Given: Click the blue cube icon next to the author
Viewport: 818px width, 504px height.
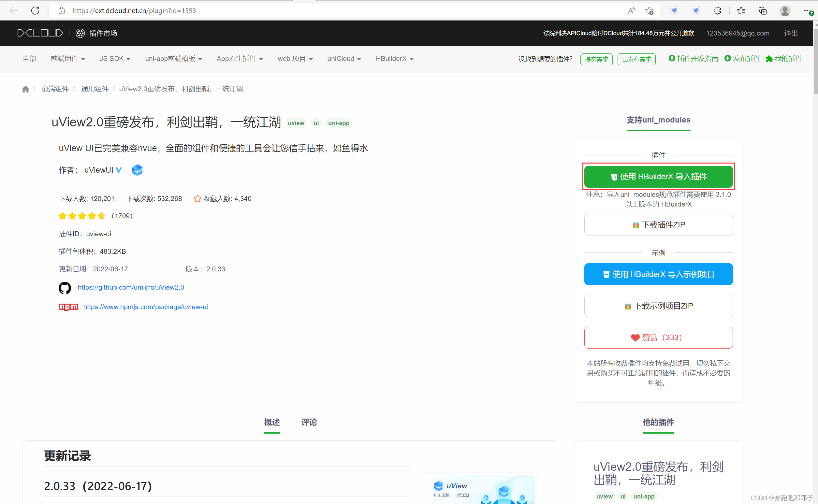Looking at the screenshot, I should 137,170.
